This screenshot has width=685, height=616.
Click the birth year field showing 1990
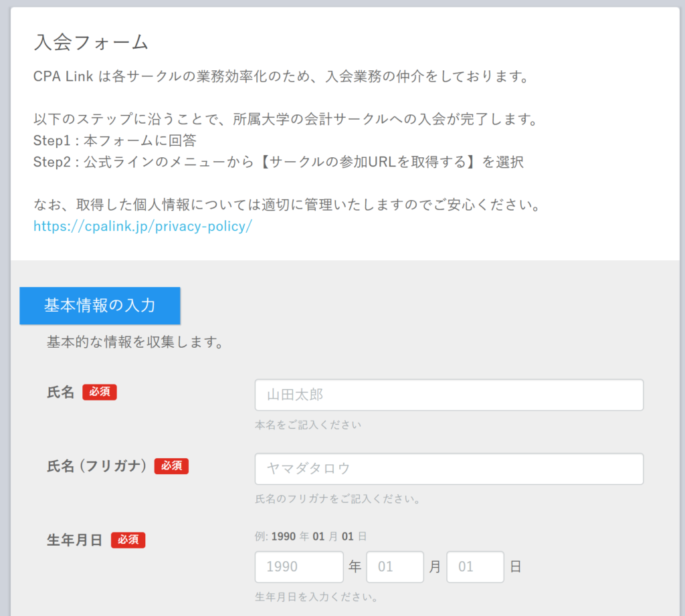298,567
